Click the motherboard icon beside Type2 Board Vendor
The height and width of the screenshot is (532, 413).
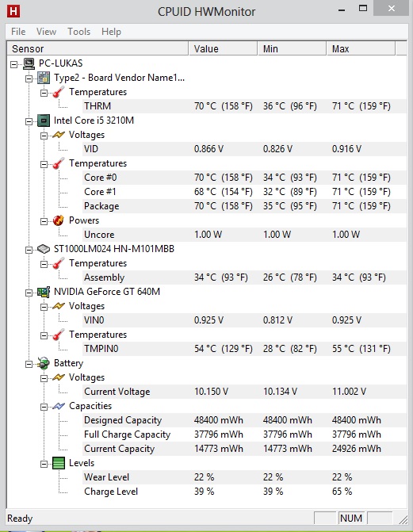pos(44,78)
